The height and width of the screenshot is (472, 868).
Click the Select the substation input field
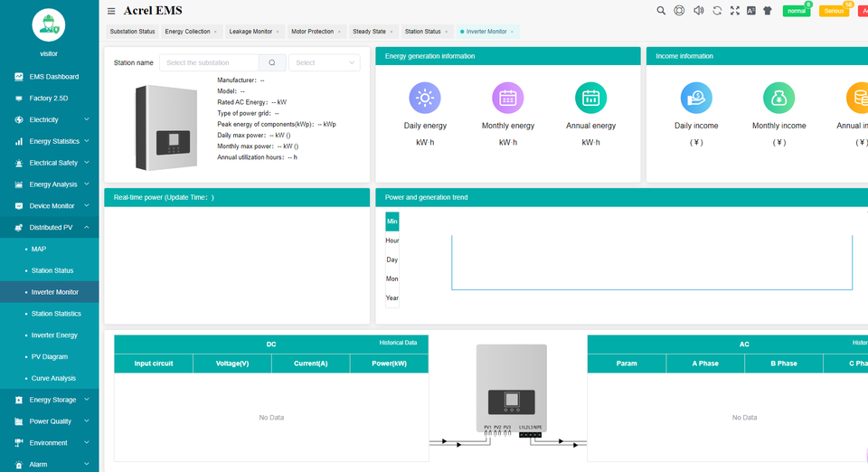(210, 62)
